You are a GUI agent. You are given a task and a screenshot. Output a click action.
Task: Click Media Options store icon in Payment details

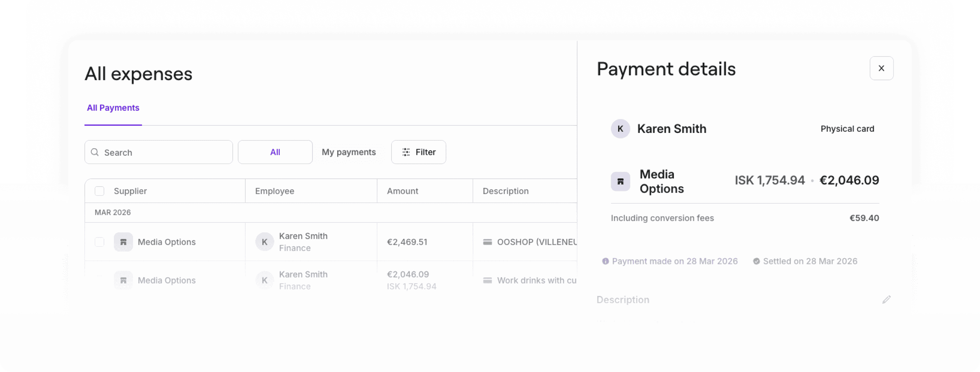tap(620, 182)
